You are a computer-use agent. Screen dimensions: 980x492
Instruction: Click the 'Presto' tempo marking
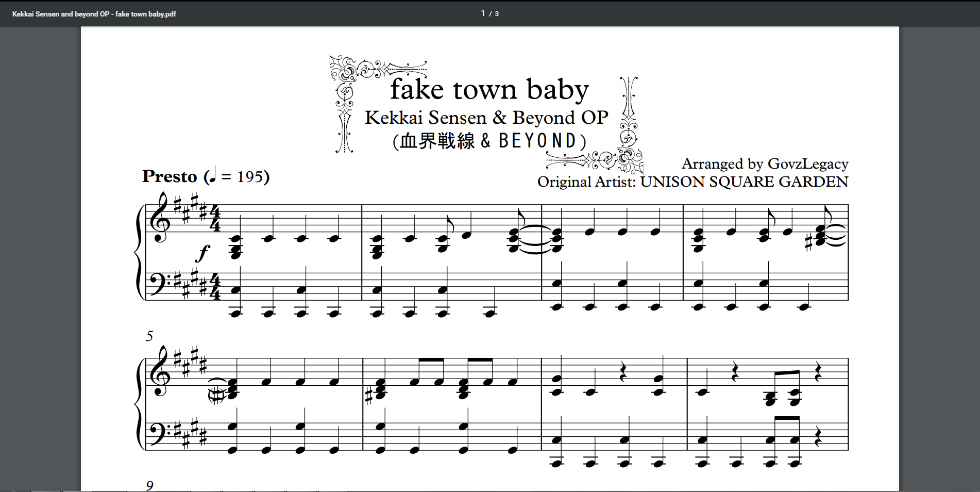click(x=170, y=176)
